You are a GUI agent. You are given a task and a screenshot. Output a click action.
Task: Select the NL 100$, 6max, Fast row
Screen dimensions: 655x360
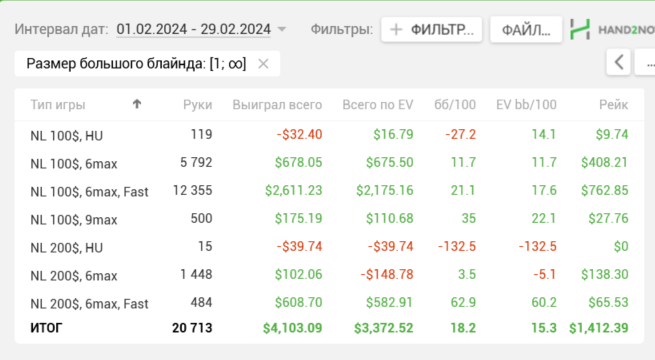tap(329, 191)
